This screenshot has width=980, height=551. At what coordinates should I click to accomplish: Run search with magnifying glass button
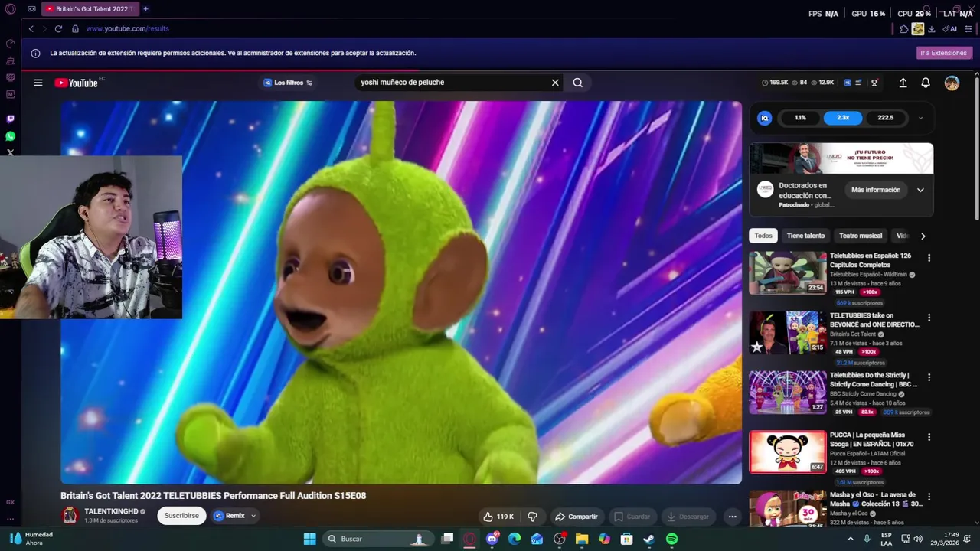pyautogui.click(x=578, y=83)
